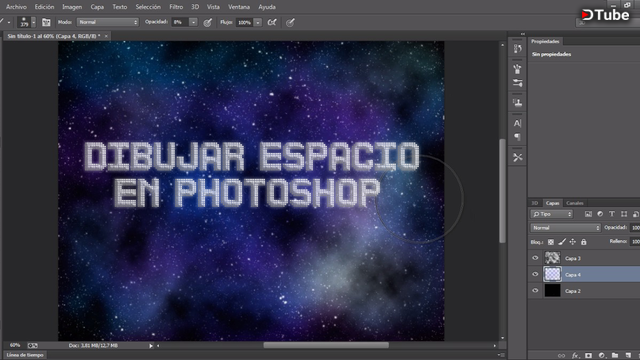Open the Línea de tiempo tab
This screenshot has width=640, height=360.
[x=25, y=355]
